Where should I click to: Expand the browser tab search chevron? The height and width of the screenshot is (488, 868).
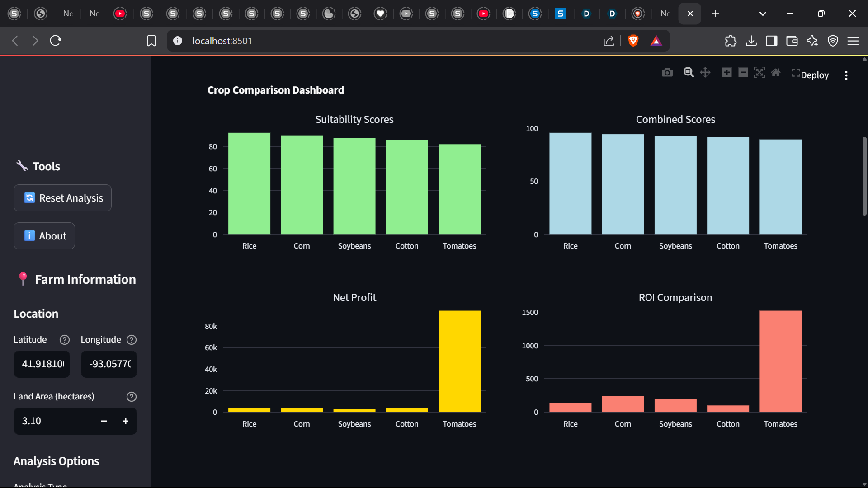click(763, 14)
